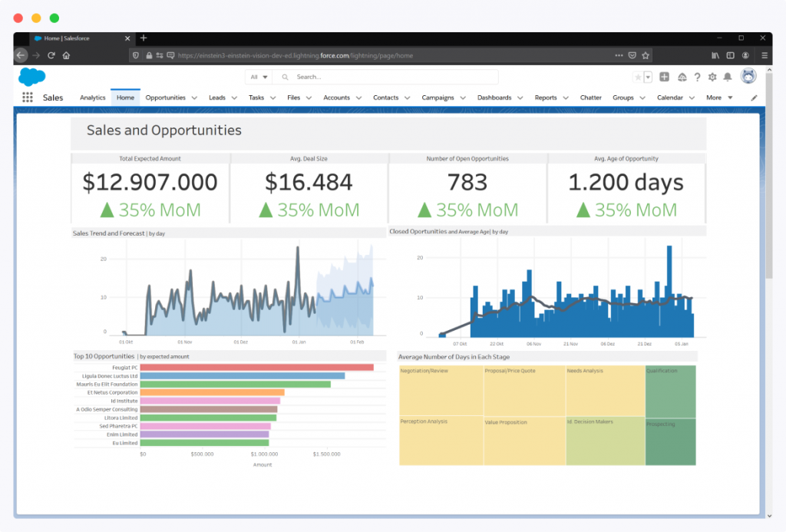Switch to the Analytics tab
The image size is (786, 532).
coord(92,97)
